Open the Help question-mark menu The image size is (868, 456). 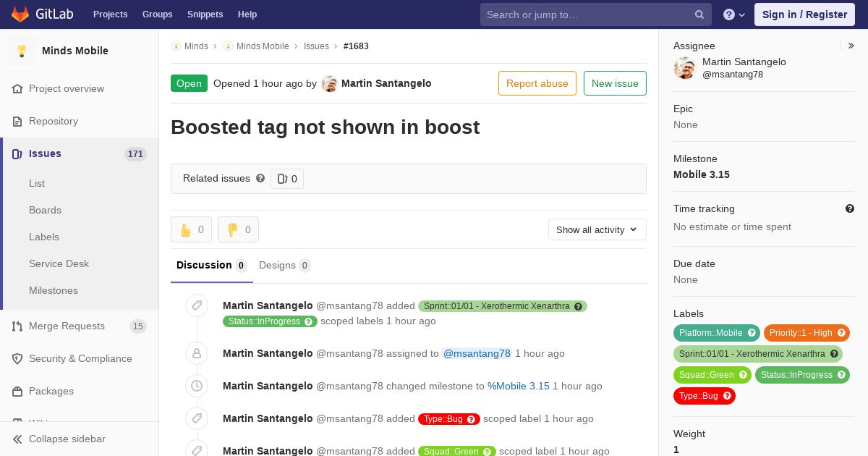734,14
